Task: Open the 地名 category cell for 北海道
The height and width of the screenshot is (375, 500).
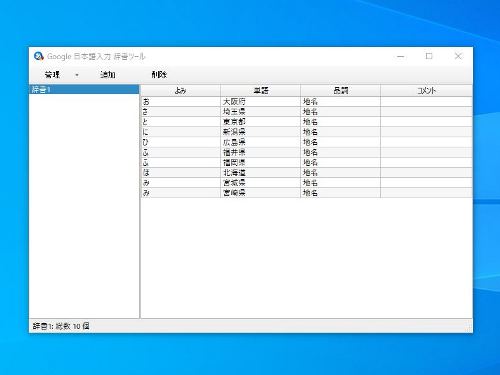Action: (340, 173)
